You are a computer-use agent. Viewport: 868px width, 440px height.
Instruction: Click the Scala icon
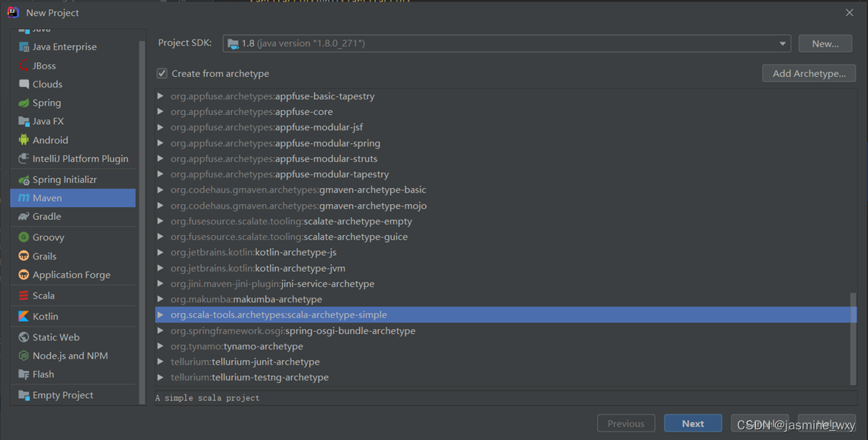pyautogui.click(x=24, y=295)
